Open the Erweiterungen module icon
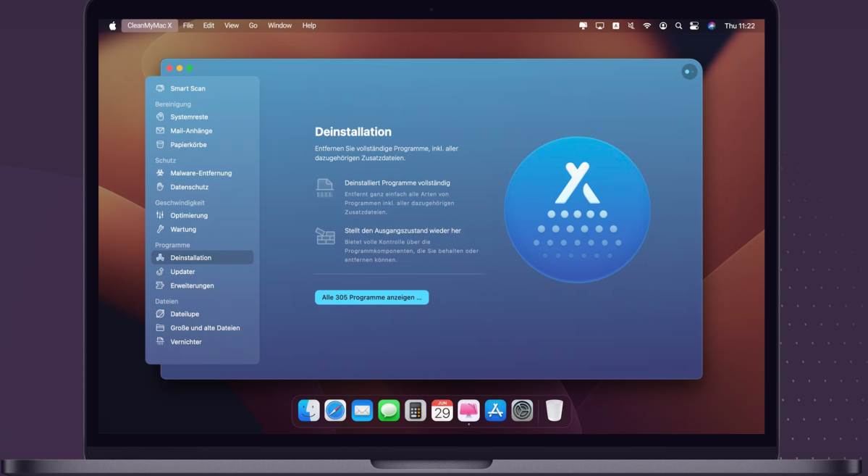The image size is (868, 476). point(160,285)
